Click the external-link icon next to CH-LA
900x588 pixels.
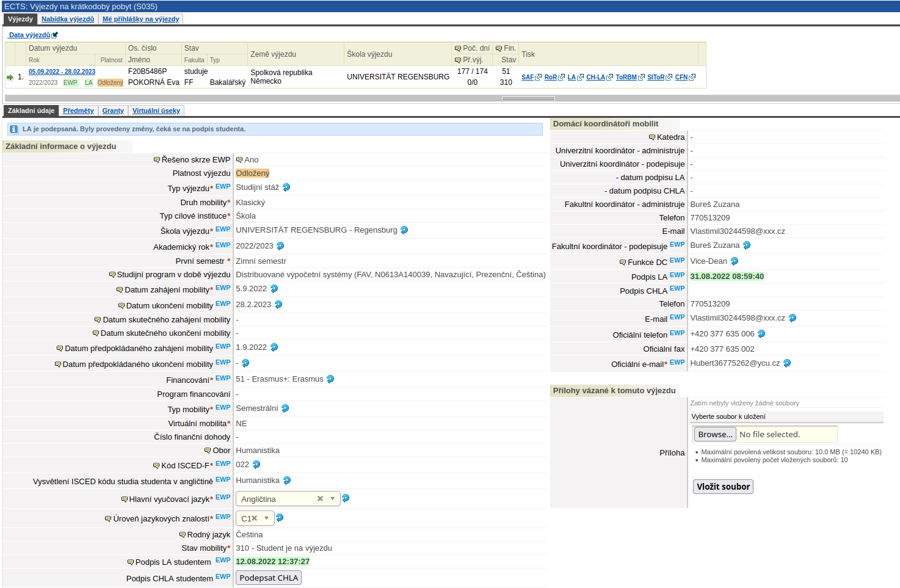(x=610, y=78)
